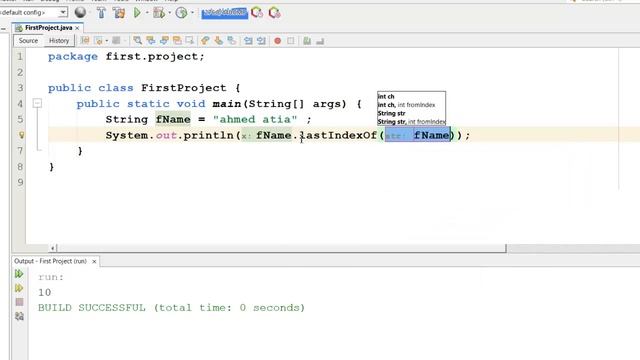640x360 pixels.
Task: Switch to the FirstProject.java tab
Action: tap(48, 28)
